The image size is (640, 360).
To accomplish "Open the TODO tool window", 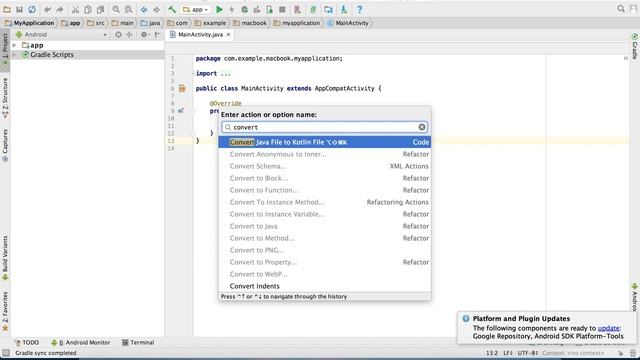I will [27, 342].
